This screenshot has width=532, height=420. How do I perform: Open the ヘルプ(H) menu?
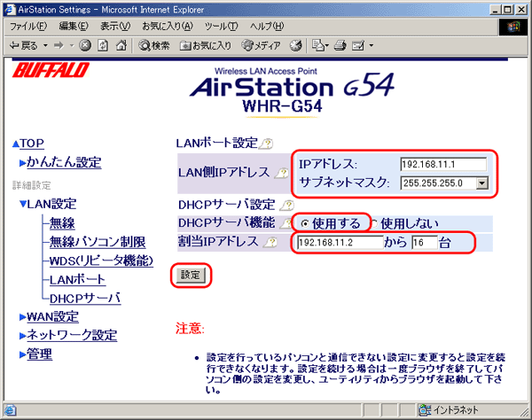pyautogui.click(x=267, y=26)
